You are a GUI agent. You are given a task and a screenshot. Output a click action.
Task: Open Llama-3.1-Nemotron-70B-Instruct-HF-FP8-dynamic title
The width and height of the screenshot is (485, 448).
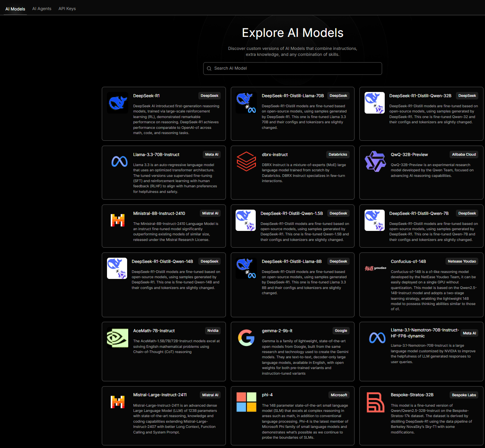(425, 333)
